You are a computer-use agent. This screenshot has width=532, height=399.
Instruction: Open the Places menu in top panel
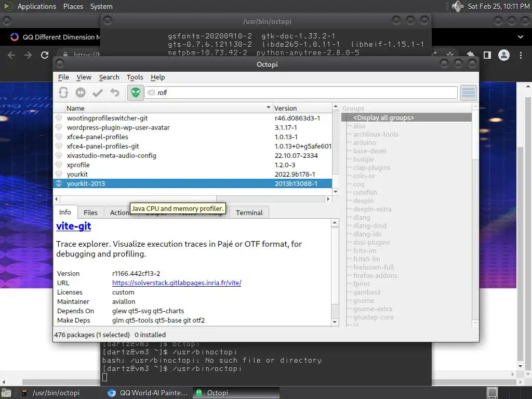coord(73,6)
